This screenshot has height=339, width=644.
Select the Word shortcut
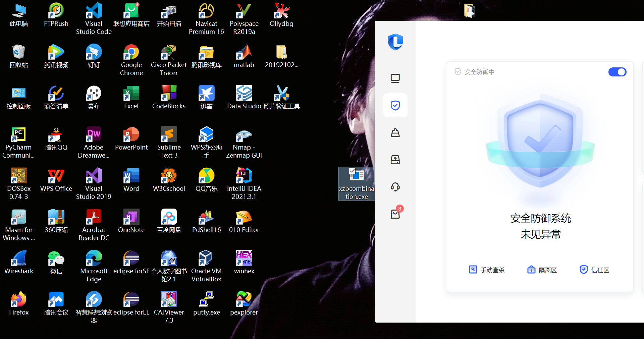(x=131, y=180)
